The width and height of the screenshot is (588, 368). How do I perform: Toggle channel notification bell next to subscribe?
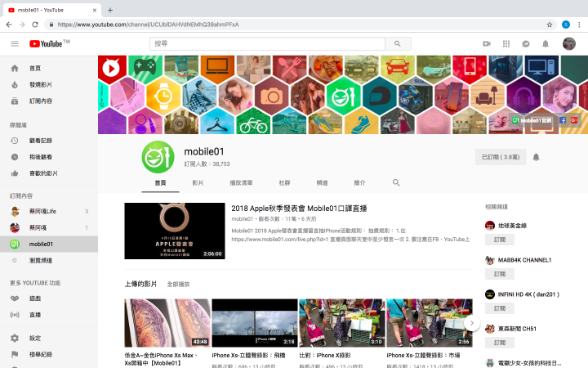point(536,157)
